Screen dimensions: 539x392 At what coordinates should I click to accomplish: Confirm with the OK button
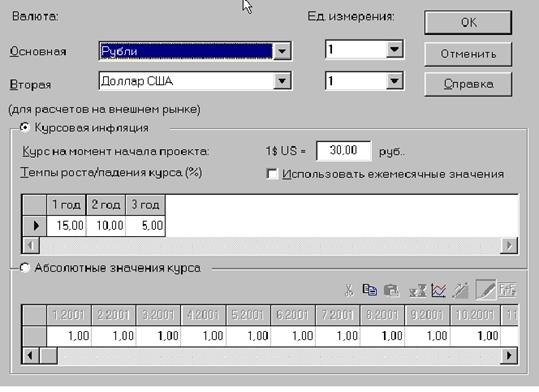click(x=468, y=23)
